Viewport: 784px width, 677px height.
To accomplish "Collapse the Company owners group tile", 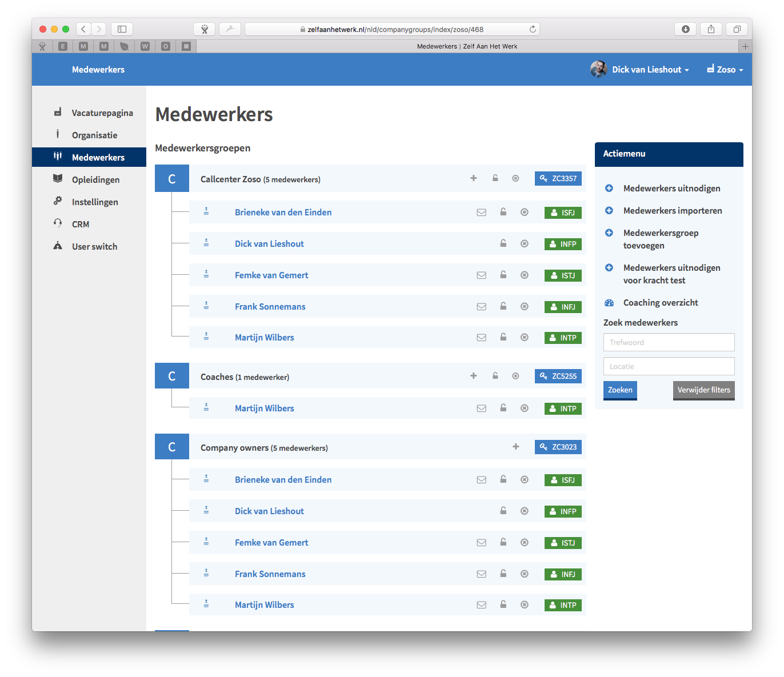I will 172,447.
